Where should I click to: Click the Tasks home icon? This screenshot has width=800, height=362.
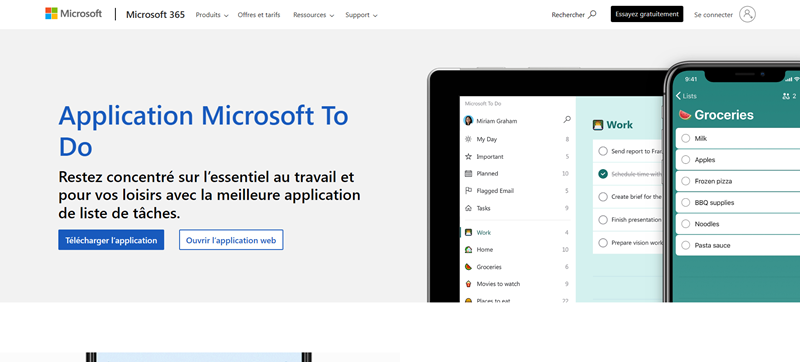[468, 208]
